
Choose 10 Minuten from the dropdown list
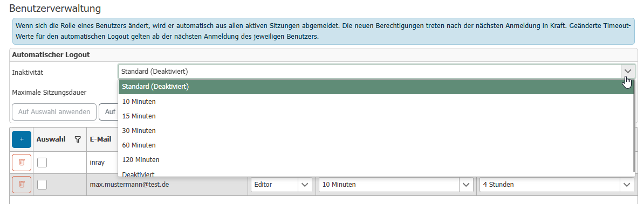(376, 102)
